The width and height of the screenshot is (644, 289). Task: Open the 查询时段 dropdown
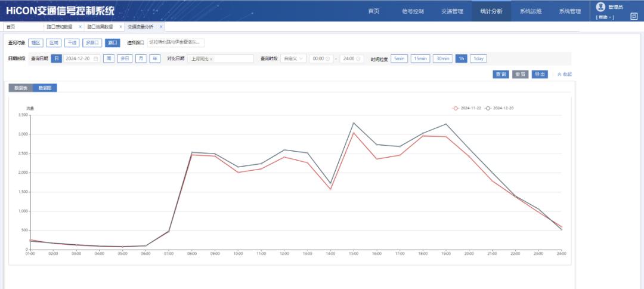(x=294, y=59)
